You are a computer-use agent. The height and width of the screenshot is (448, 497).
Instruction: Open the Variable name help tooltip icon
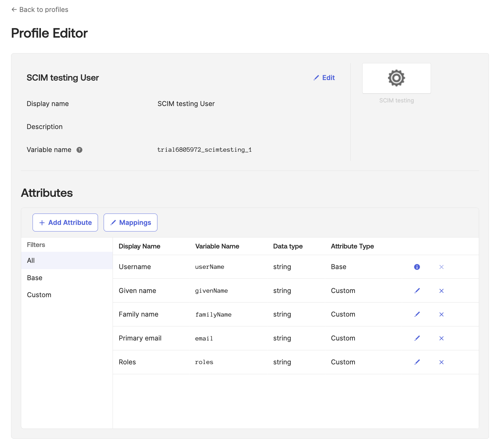(x=79, y=150)
